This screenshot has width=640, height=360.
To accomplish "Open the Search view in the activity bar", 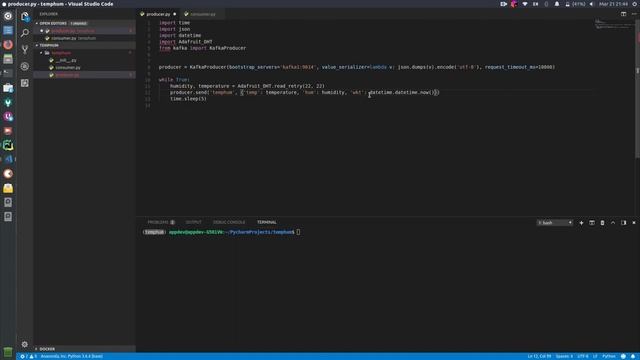I will click(25, 33).
